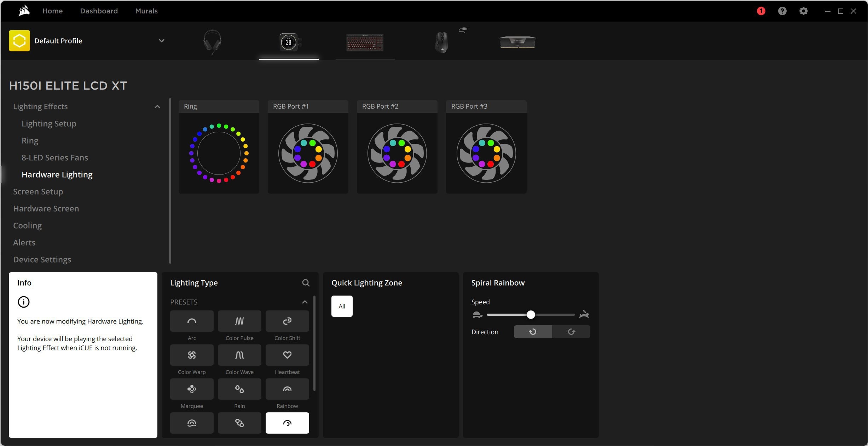Select the Color Shift lighting preset
The width and height of the screenshot is (868, 446).
click(x=287, y=321)
